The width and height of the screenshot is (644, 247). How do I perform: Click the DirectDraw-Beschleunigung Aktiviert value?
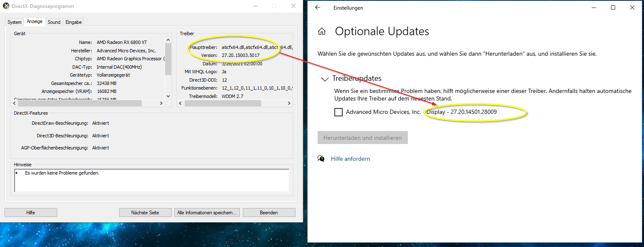point(101,123)
